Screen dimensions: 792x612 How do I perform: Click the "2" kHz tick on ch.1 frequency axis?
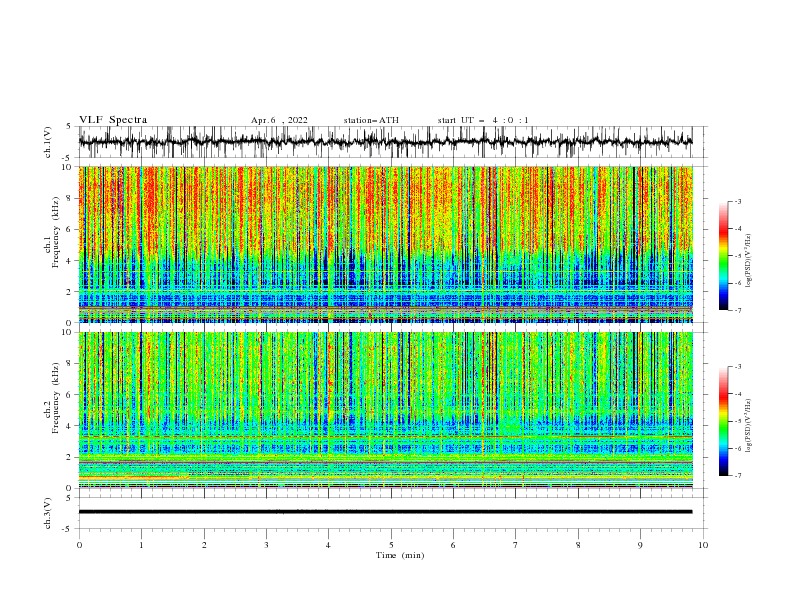(69, 292)
